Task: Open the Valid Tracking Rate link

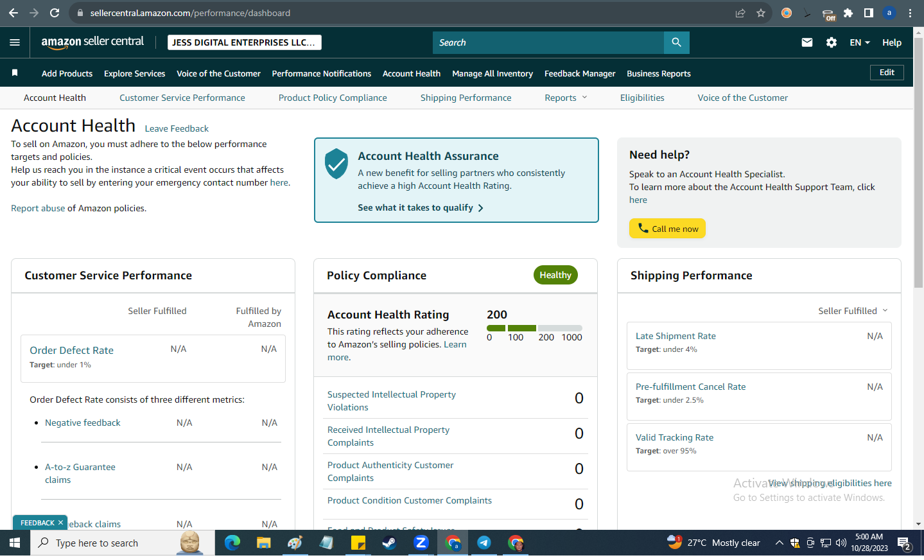Action: 674,437
